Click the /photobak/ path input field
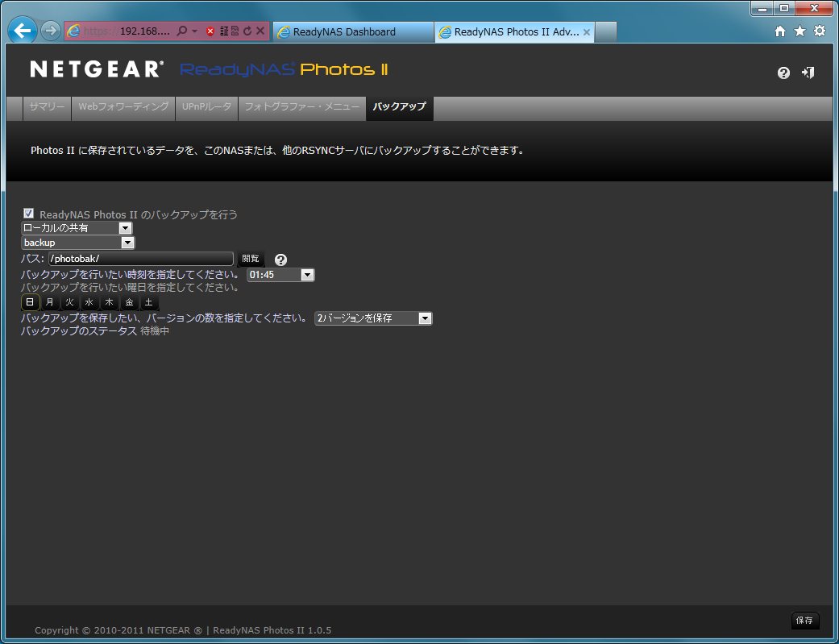The width and height of the screenshot is (839, 644). [x=140, y=259]
